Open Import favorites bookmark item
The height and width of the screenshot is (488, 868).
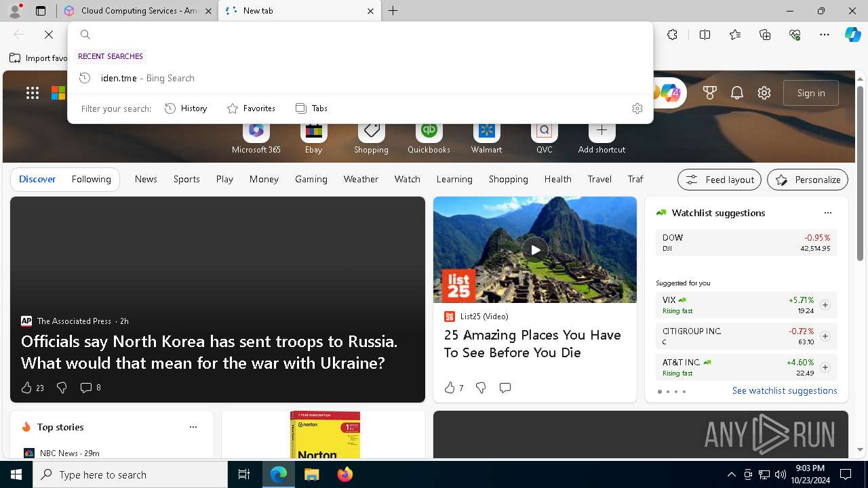(x=39, y=58)
